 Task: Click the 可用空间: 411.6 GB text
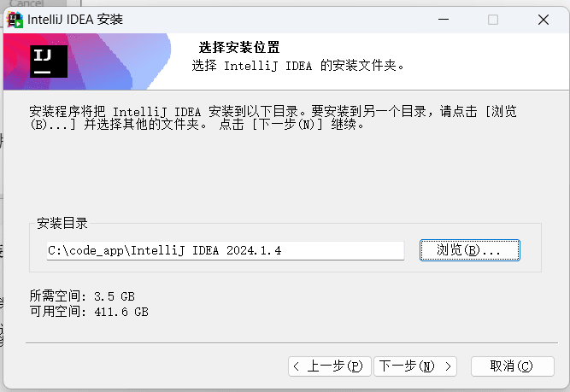[x=89, y=312]
